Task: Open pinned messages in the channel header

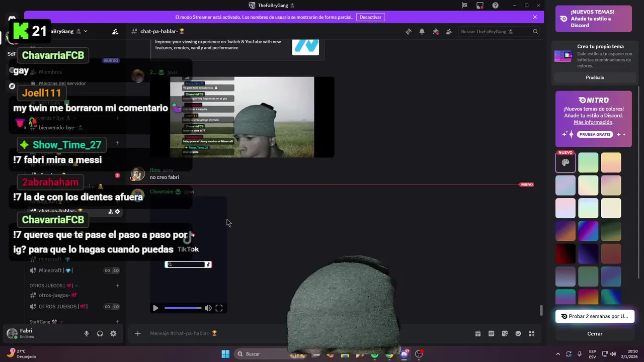Action: pos(436,31)
